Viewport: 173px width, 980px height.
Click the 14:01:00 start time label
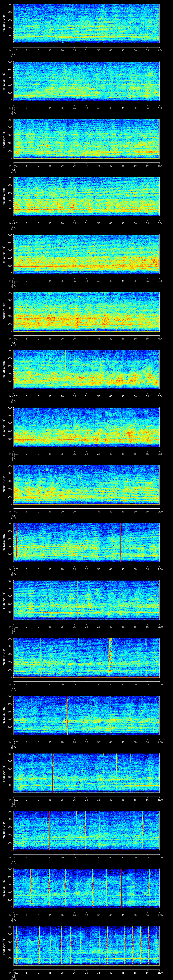[x=13, y=50]
